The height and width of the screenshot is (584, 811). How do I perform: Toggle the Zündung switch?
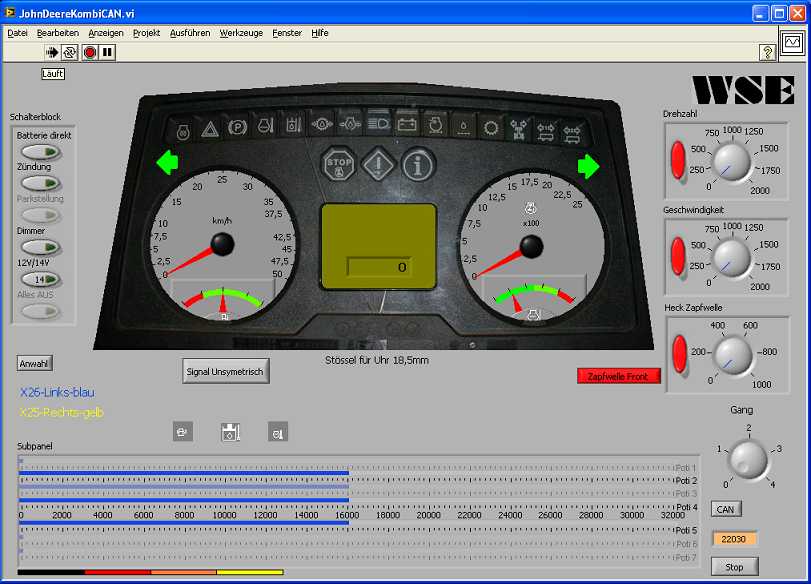pos(41,183)
